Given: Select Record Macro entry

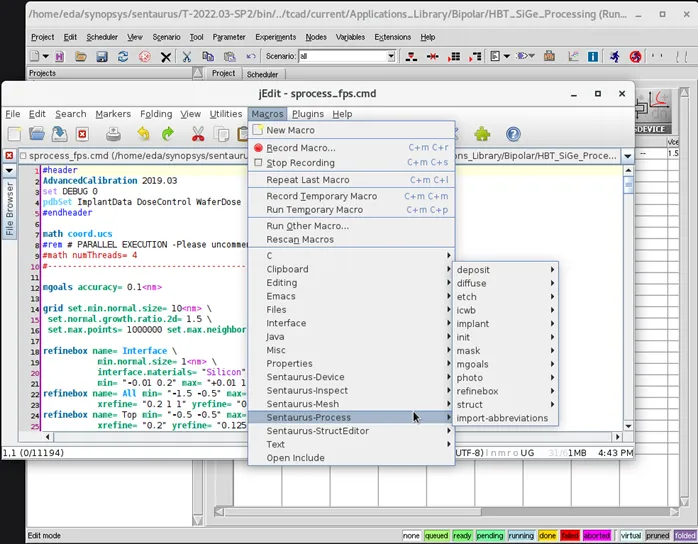Looking at the screenshot, I should 351,148.
